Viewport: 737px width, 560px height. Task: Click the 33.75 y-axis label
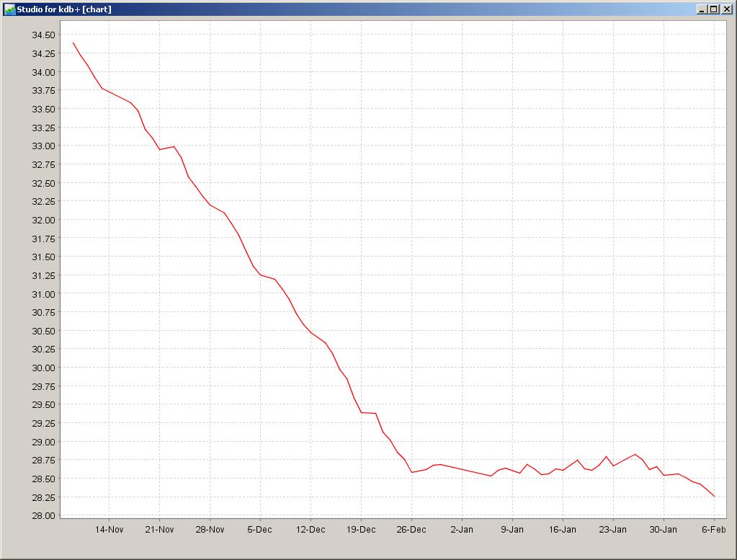[43, 90]
